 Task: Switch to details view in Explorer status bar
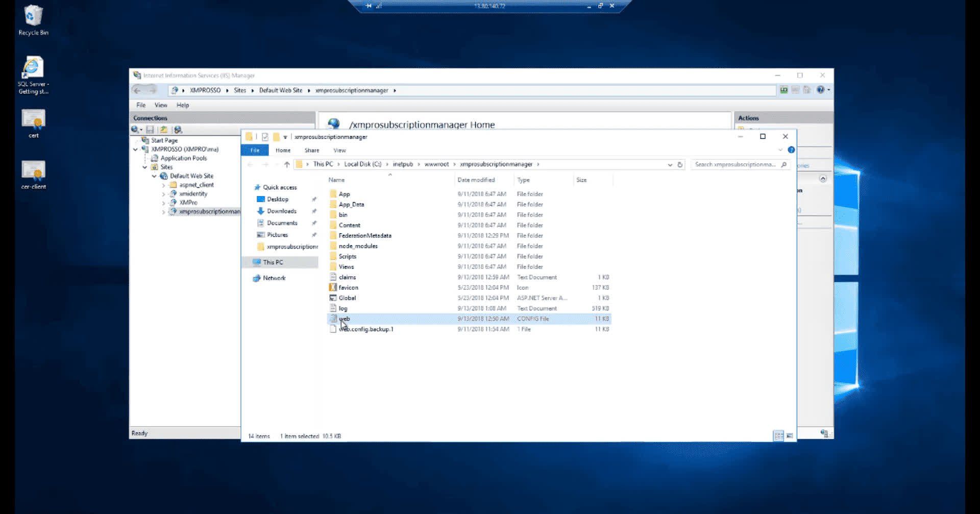[778, 436]
